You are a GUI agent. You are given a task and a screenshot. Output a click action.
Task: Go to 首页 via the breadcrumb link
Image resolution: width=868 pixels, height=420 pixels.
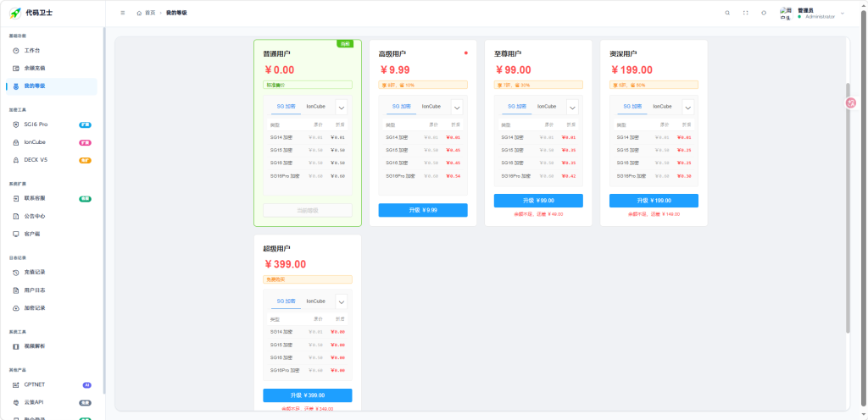pos(150,13)
